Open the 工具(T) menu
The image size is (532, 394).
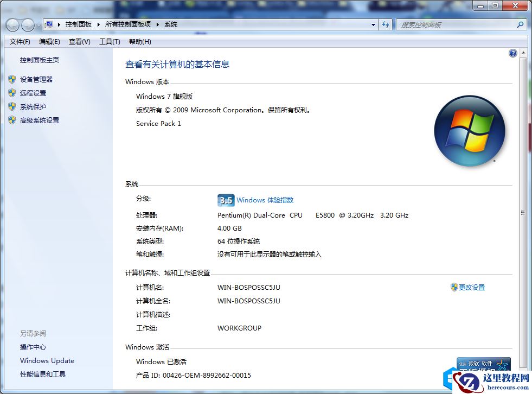click(x=110, y=42)
